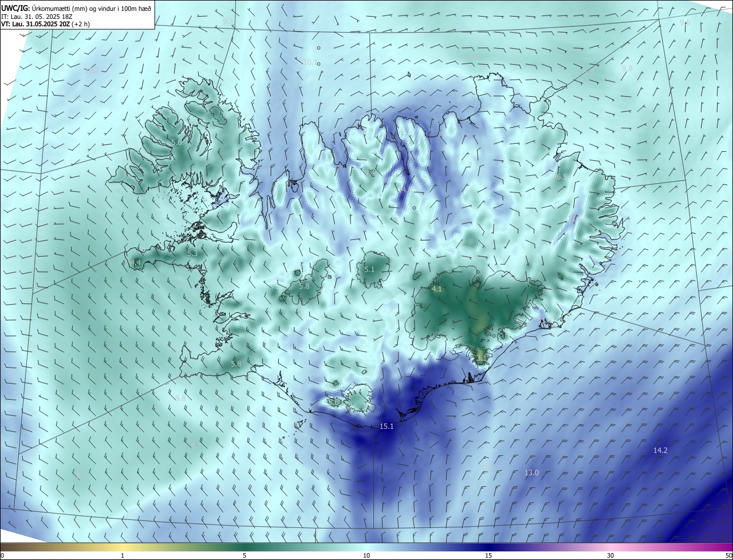Click the 14.2 value in the southeast
Screen dimensions: 733x560
click(660, 450)
